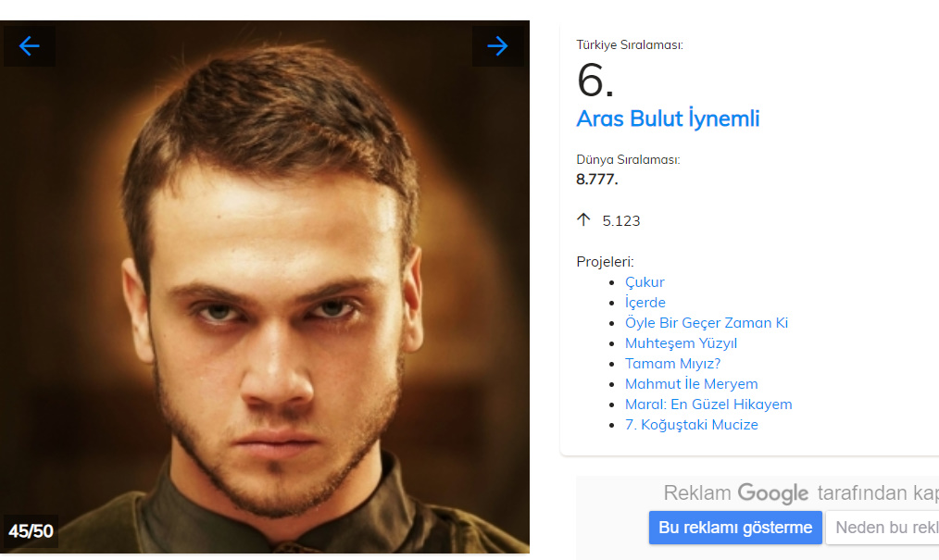Go to the previous photo with left arrow

(x=30, y=46)
